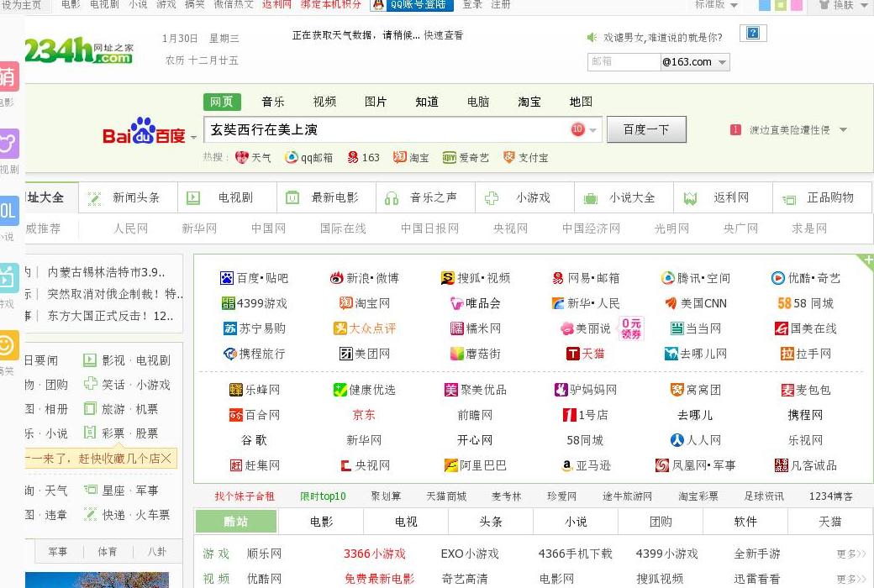
Task: Select the 音乐 search tab
Action: (x=273, y=102)
